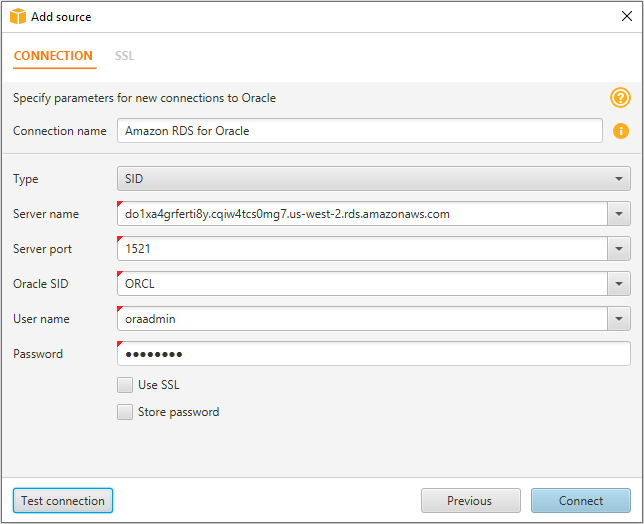
Task: Click the AWS box icon in title bar
Action: [x=17, y=16]
